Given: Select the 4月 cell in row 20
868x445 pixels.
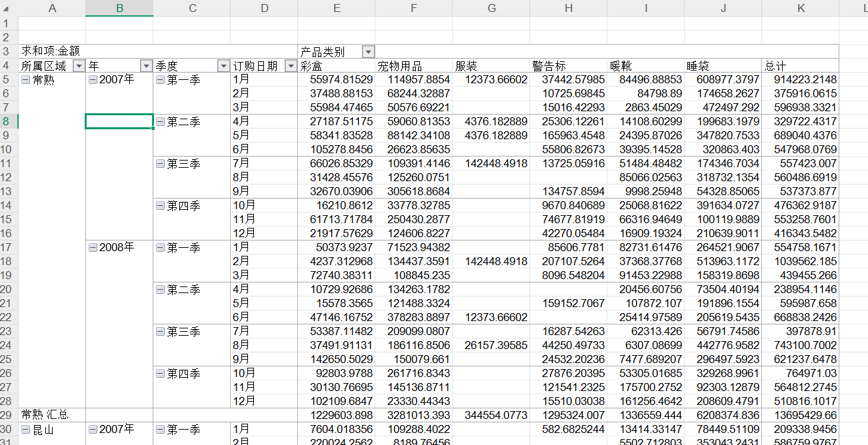Looking at the screenshot, I should tap(264, 289).
